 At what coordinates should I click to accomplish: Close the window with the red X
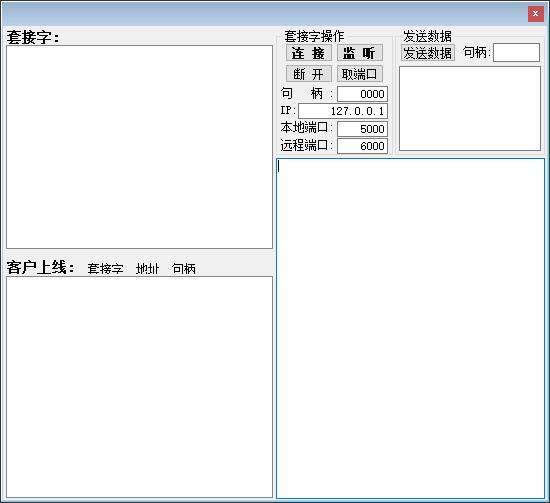coord(536,14)
